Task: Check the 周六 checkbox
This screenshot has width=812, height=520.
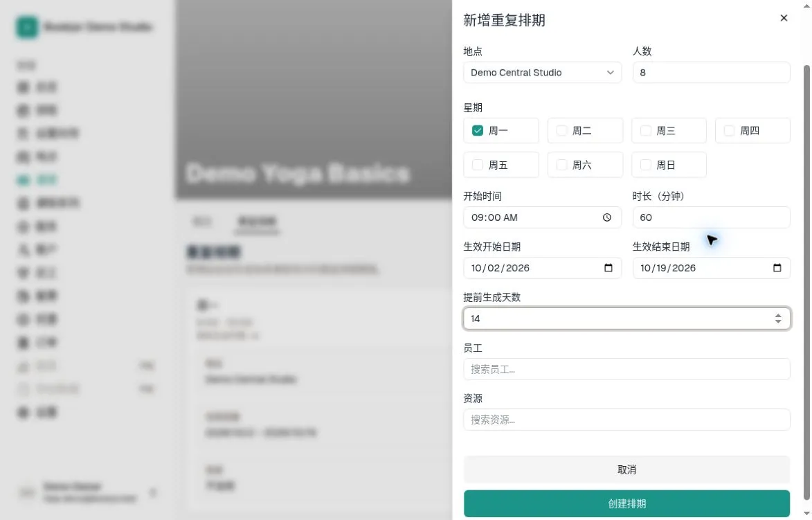Action: tap(561, 165)
